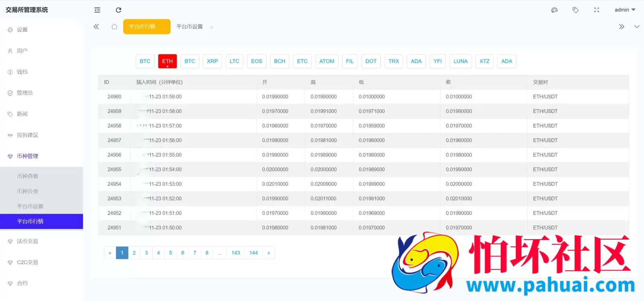644x301 pixels.
Task: Select the YFI coin button
Action: click(438, 61)
